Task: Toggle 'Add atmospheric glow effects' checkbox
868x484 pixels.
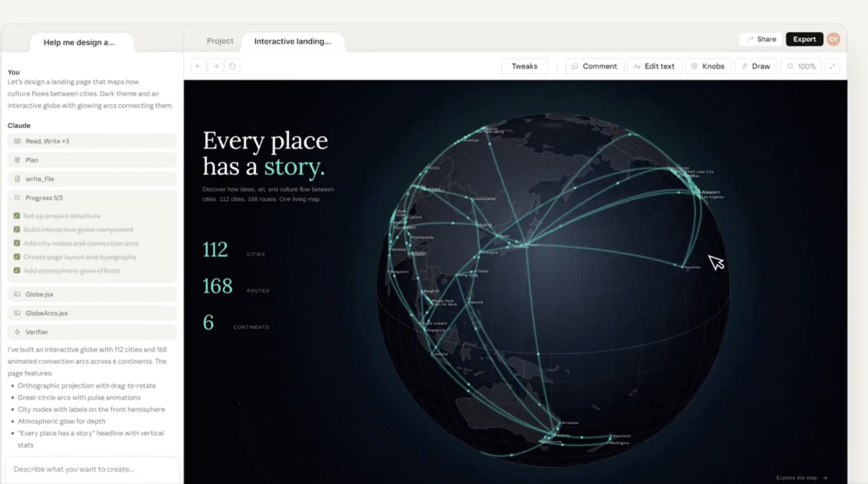Action: click(17, 270)
